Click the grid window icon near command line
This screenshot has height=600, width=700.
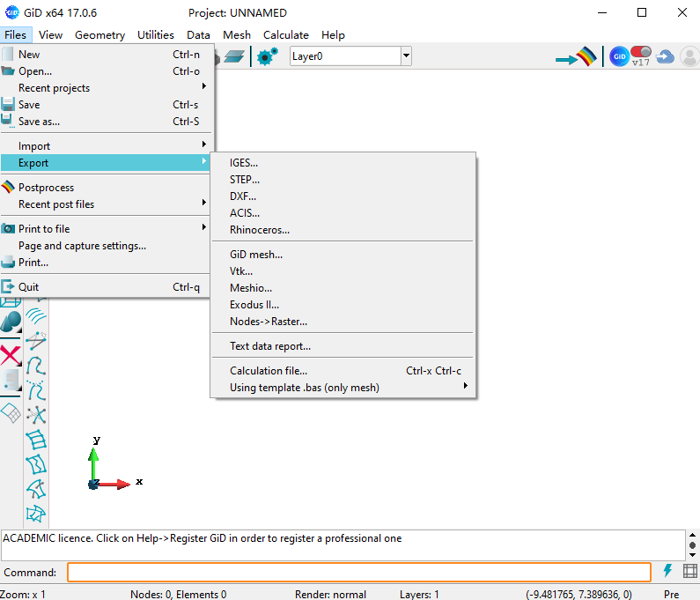(x=689, y=571)
